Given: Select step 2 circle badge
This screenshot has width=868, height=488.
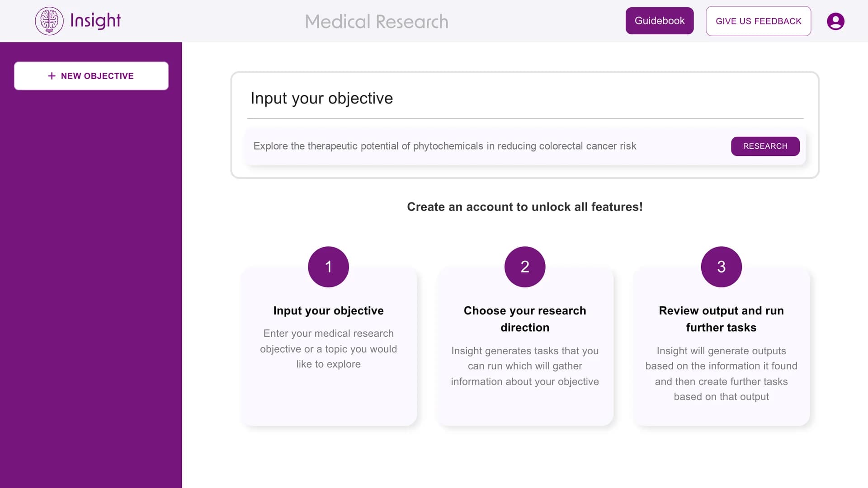Looking at the screenshot, I should click(x=524, y=267).
